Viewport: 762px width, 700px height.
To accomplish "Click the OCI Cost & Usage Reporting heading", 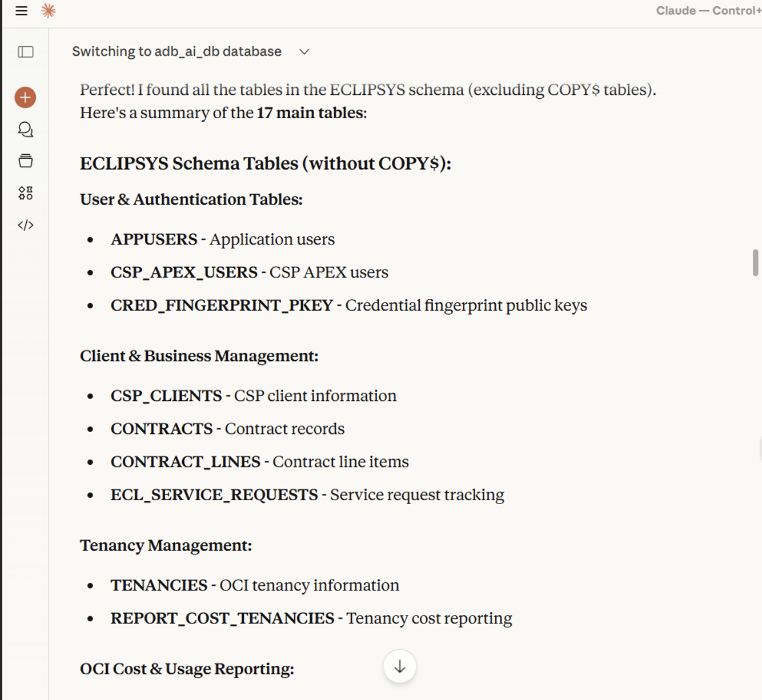I will tap(187, 669).
